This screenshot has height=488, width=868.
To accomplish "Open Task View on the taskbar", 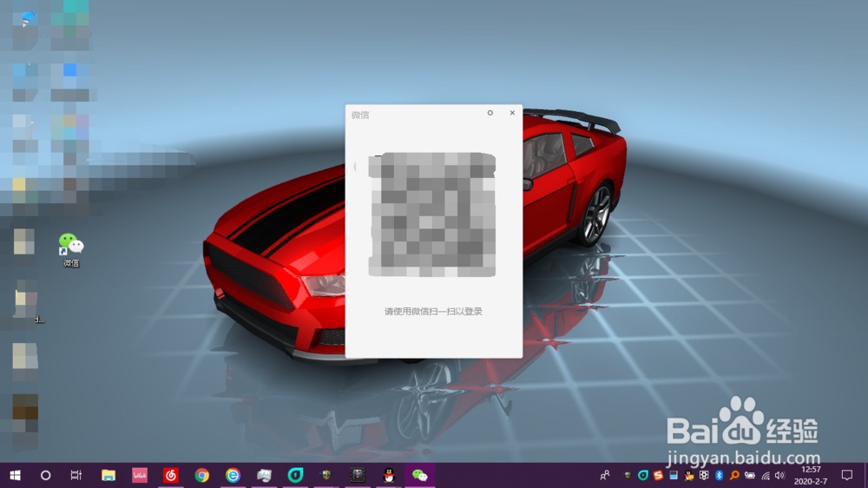I will [76, 475].
